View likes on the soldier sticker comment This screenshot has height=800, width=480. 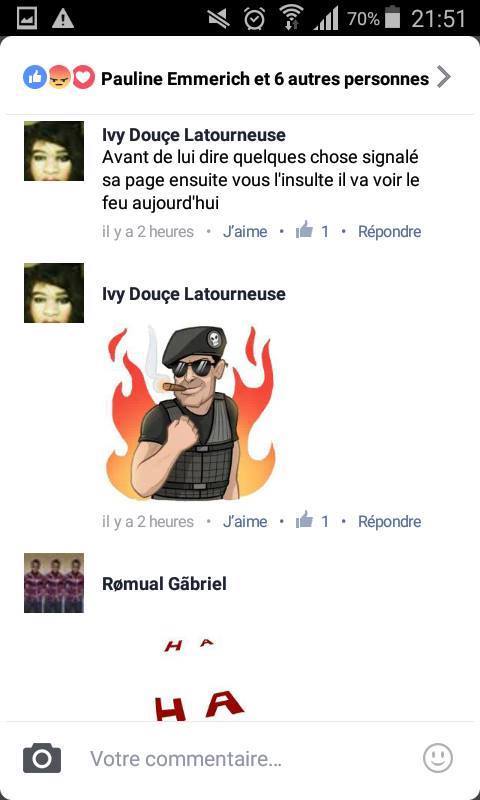pos(312,521)
